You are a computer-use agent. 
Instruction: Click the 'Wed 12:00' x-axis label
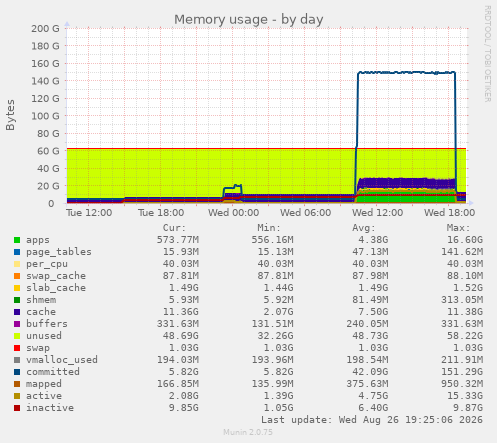click(x=377, y=213)
